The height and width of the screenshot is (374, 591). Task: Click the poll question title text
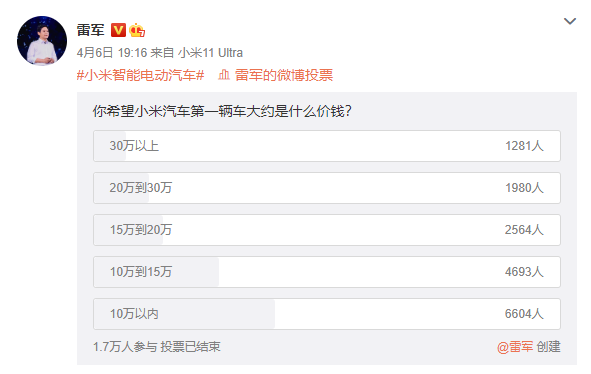click(x=222, y=111)
